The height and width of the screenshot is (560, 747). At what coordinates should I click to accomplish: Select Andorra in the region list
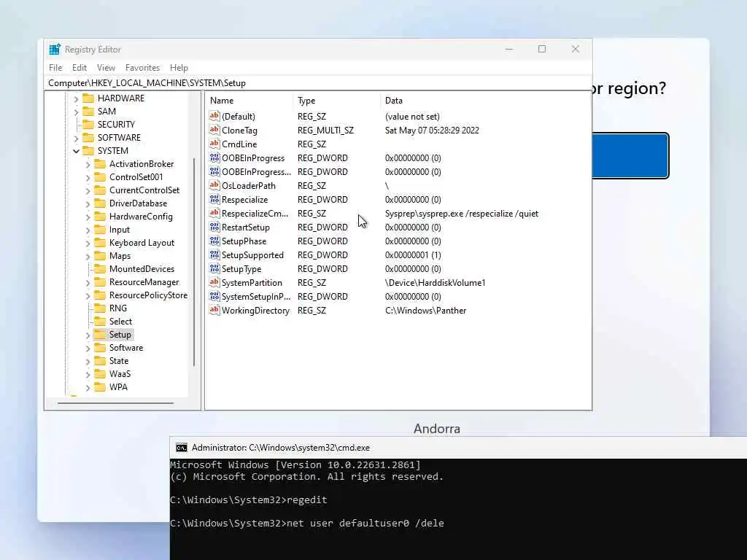[x=437, y=429]
